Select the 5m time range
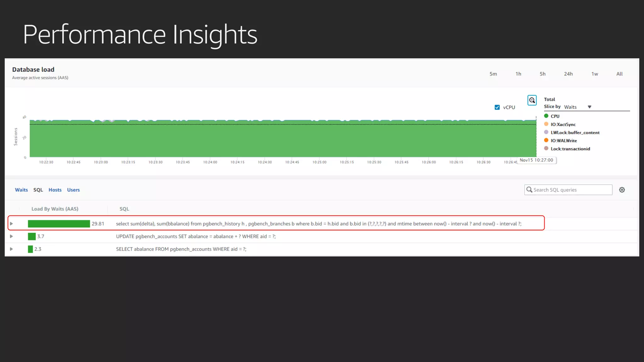This screenshot has height=362, width=644. pos(493,74)
